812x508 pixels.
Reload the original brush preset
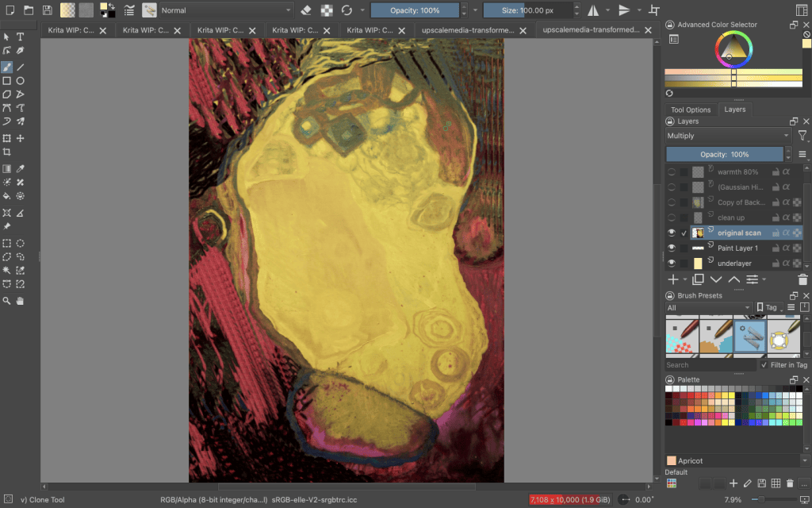[347, 10]
